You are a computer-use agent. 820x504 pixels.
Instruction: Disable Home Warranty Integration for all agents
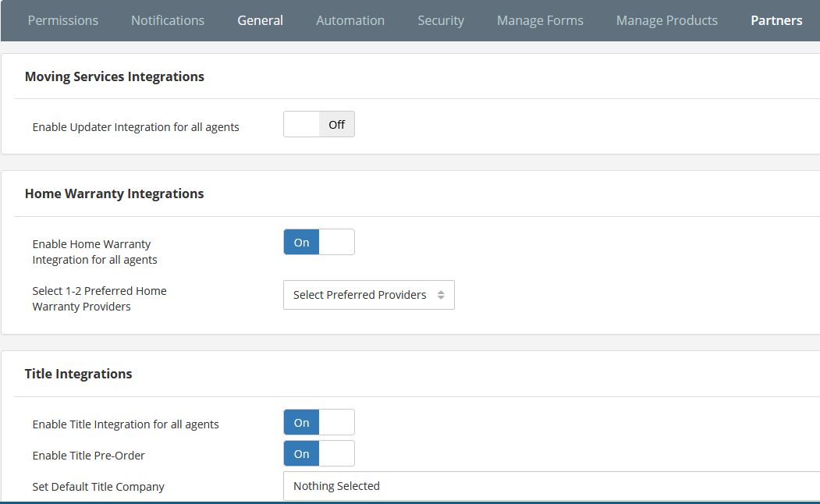click(318, 242)
